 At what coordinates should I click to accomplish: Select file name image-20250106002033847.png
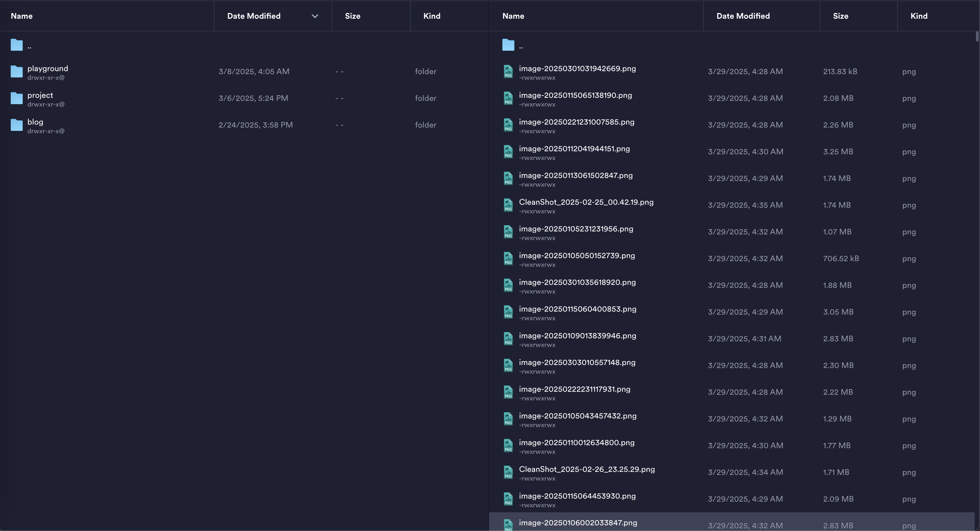[578, 523]
